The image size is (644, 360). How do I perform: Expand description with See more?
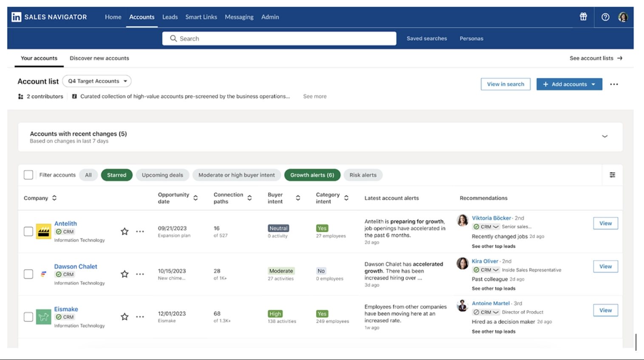click(x=315, y=96)
